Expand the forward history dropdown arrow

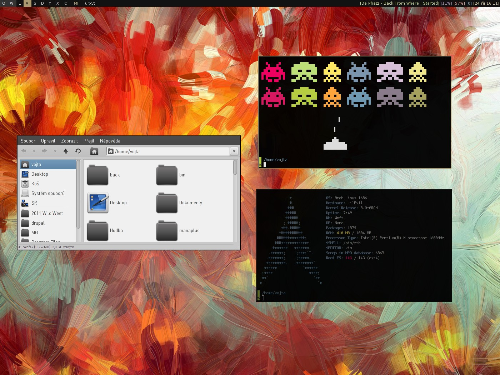click(x=55, y=151)
